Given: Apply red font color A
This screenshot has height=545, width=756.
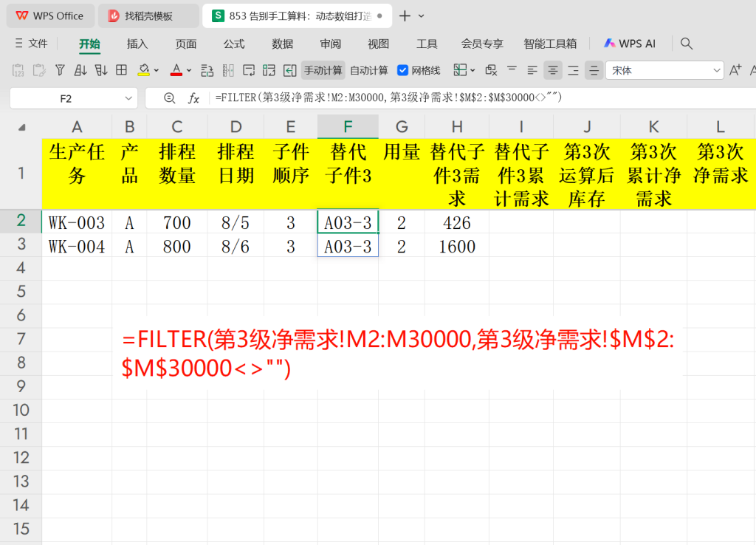Looking at the screenshot, I should pyautogui.click(x=176, y=70).
